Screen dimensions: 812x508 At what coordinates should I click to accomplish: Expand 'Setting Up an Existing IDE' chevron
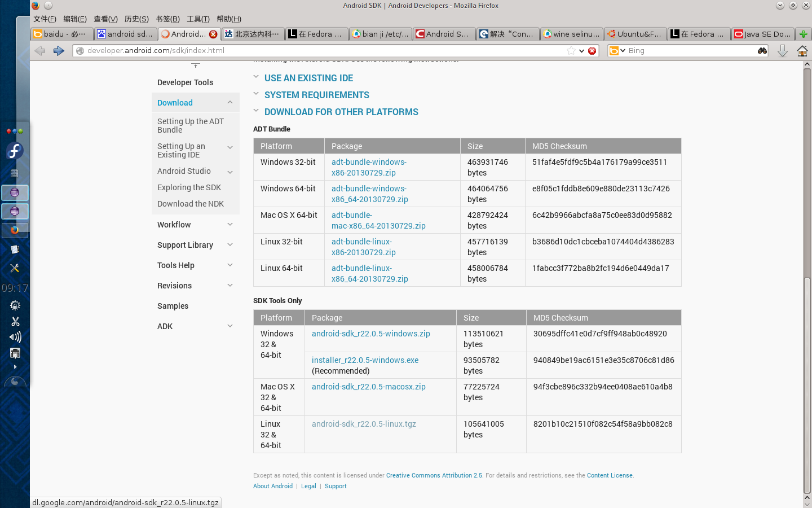point(230,147)
